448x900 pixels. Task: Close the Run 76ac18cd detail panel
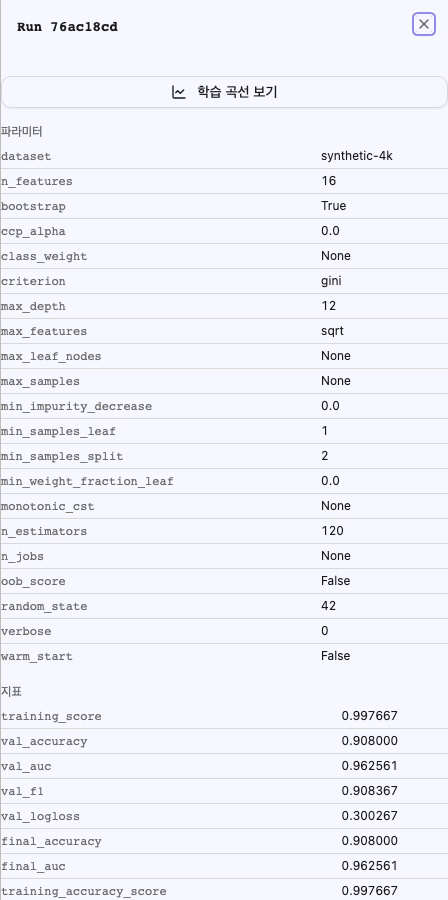(424, 24)
